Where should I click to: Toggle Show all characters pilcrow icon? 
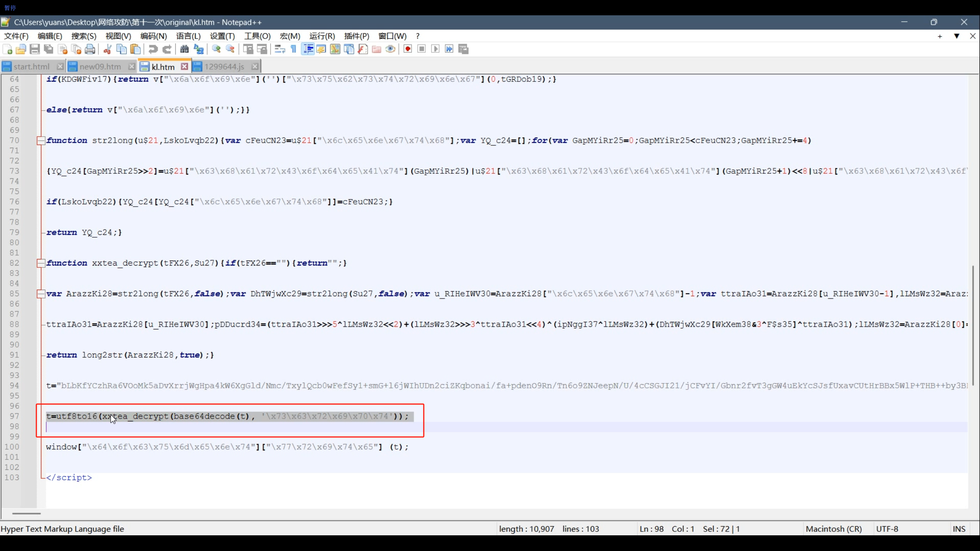point(294,49)
